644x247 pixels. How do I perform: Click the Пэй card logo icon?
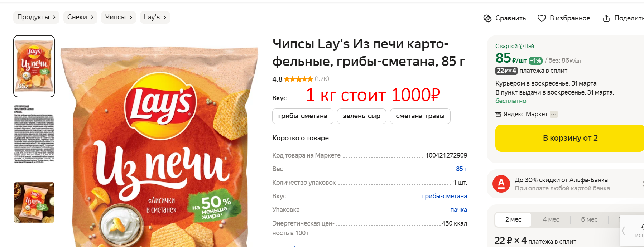pos(521,46)
